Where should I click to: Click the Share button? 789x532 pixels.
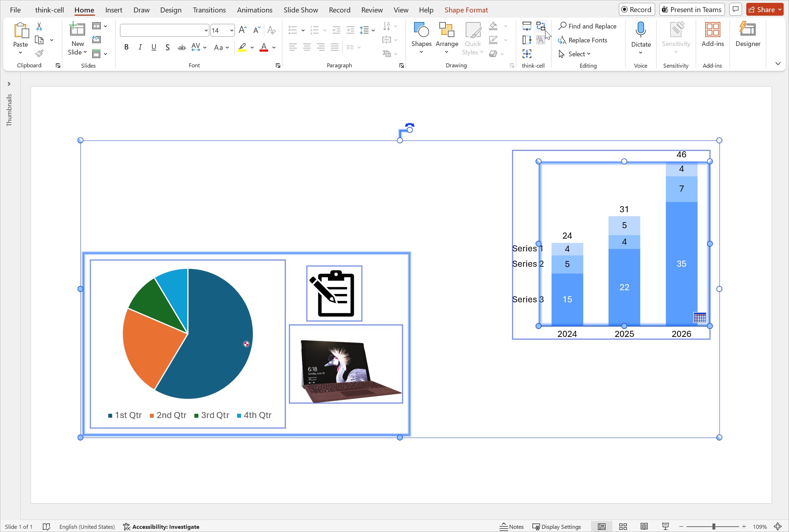tap(762, 10)
